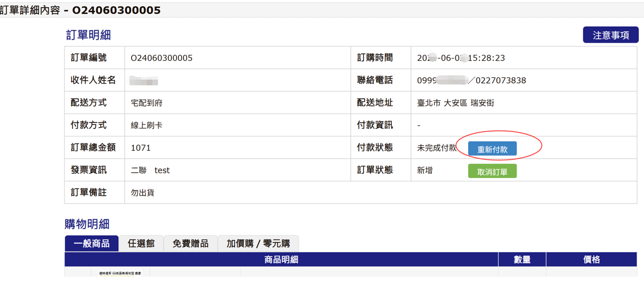Click the 價格 column header
The image size is (644, 282).
[591, 260]
